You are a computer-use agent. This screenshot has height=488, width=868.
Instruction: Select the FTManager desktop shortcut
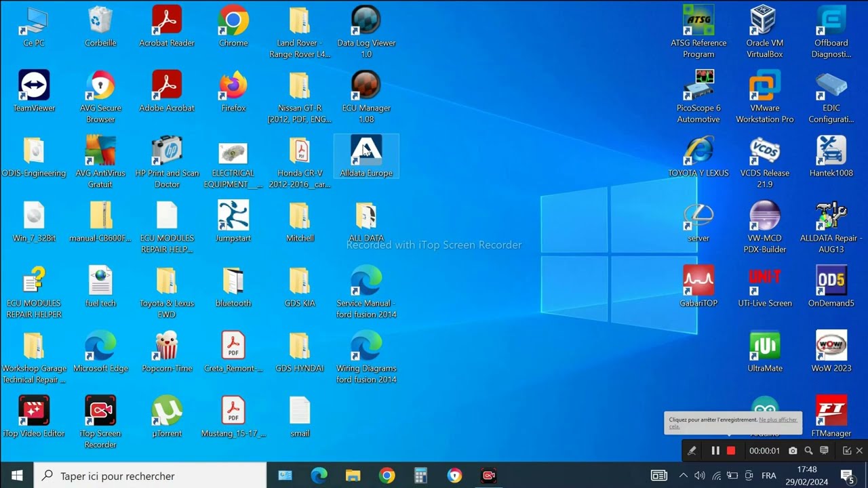(831, 417)
